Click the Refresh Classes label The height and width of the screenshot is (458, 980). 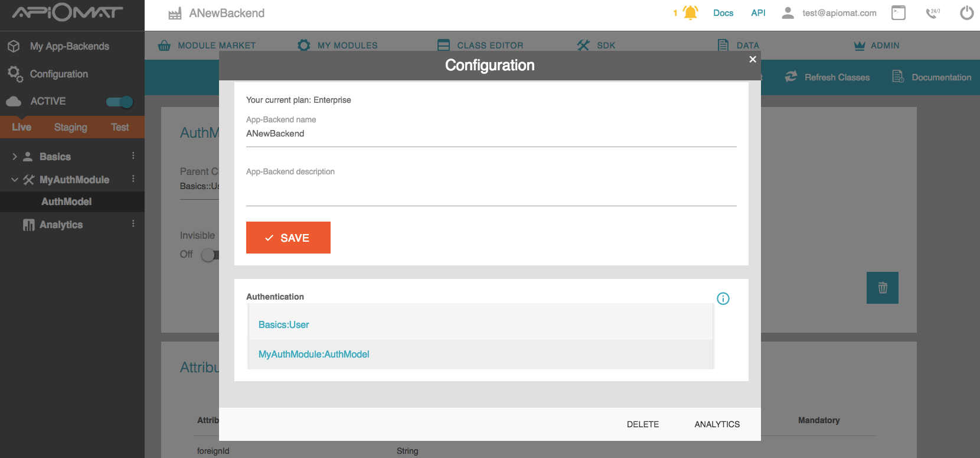837,77
